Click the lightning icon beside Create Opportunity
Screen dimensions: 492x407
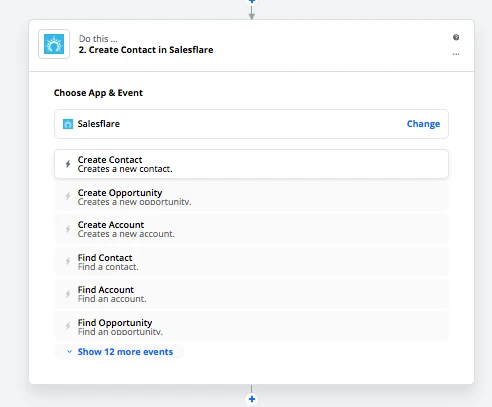click(x=68, y=196)
